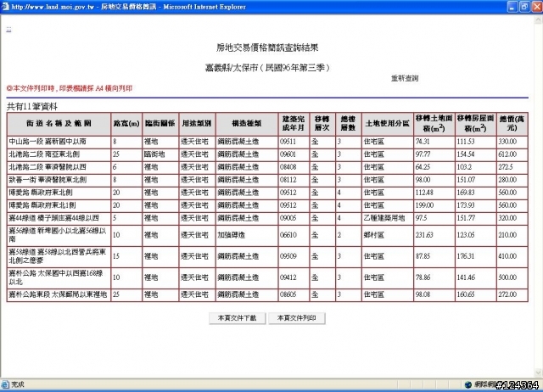Click the completion date 09601

point(288,154)
